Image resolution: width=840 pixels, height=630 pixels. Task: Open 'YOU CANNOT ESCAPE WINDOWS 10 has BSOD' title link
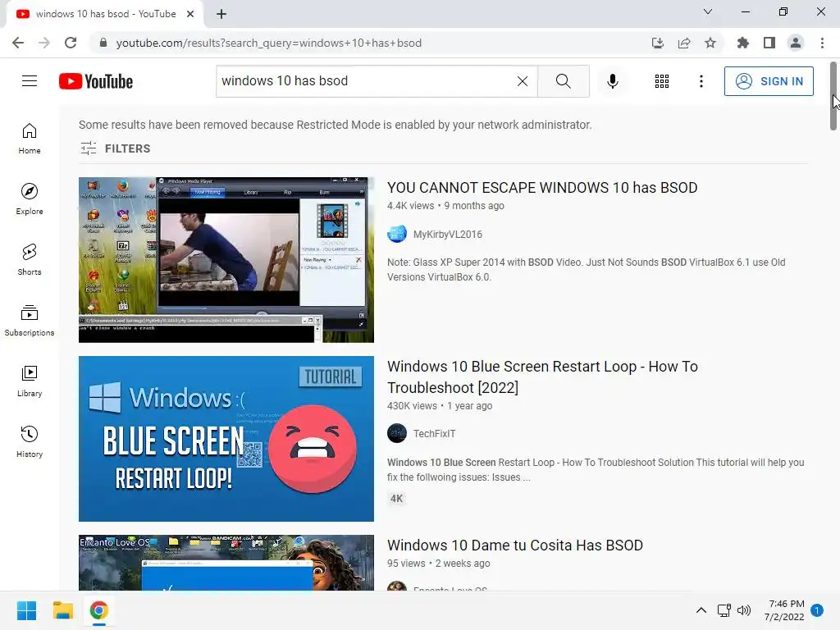pyautogui.click(x=542, y=188)
